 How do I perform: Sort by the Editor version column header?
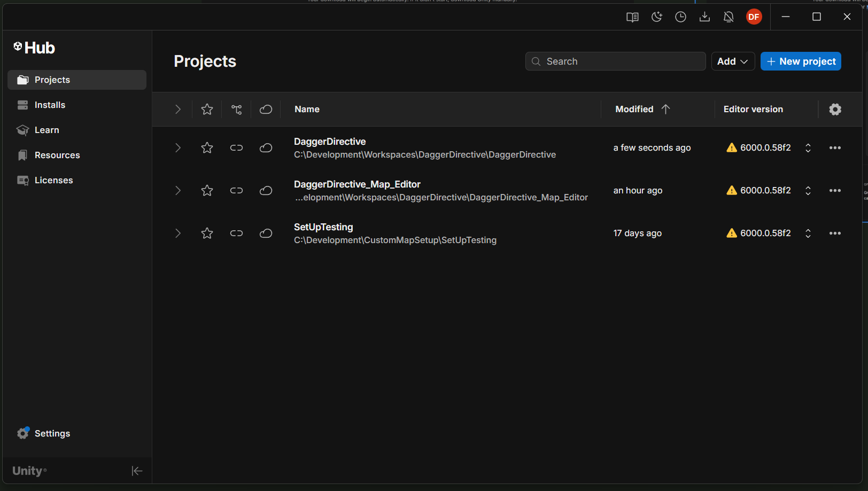753,110
